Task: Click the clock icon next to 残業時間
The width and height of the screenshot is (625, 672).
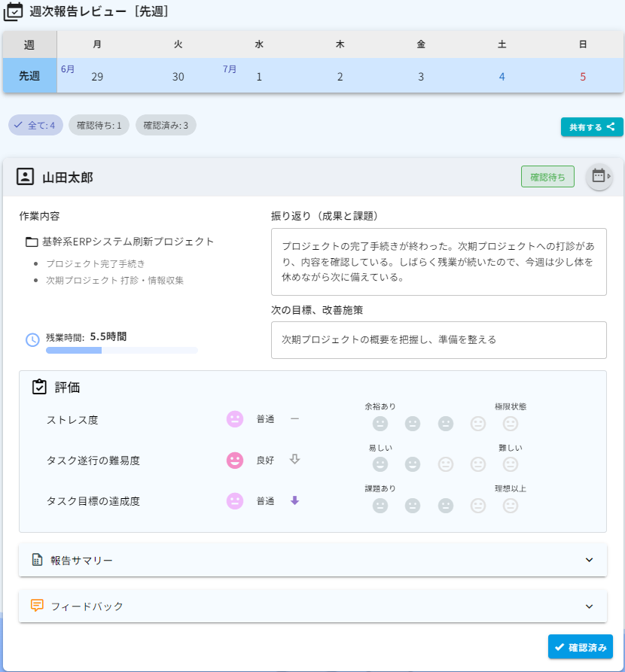Action: click(32, 340)
